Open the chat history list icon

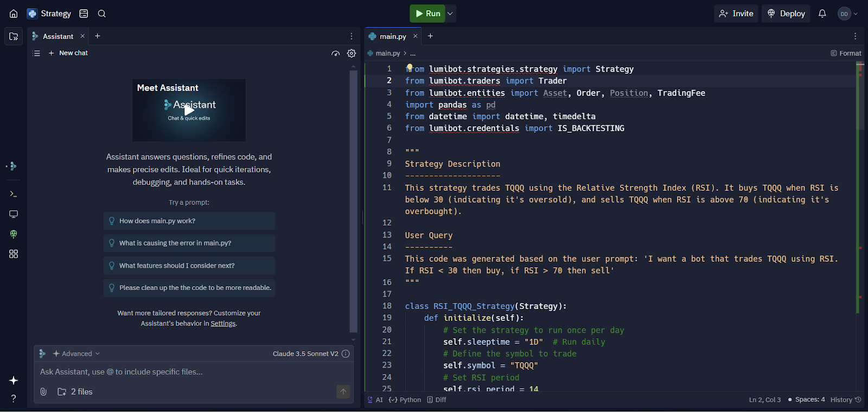pos(36,53)
